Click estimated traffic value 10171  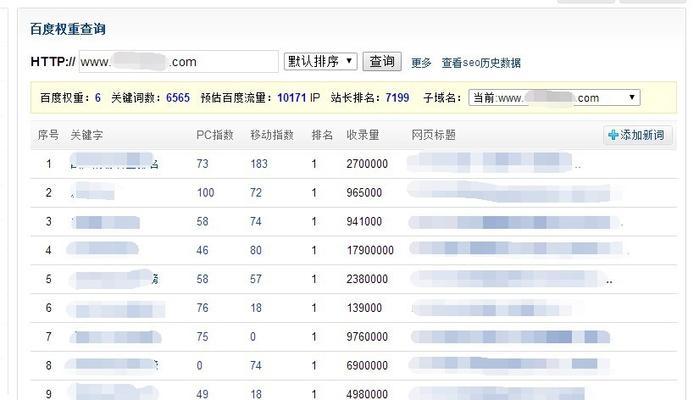tap(292, 98)
